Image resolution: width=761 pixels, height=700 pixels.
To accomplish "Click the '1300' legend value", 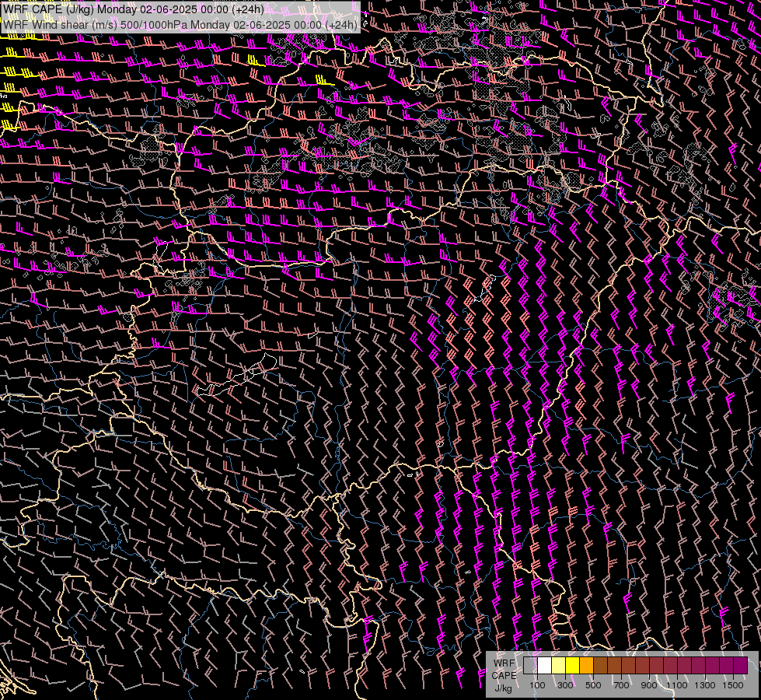I will 705,685.
